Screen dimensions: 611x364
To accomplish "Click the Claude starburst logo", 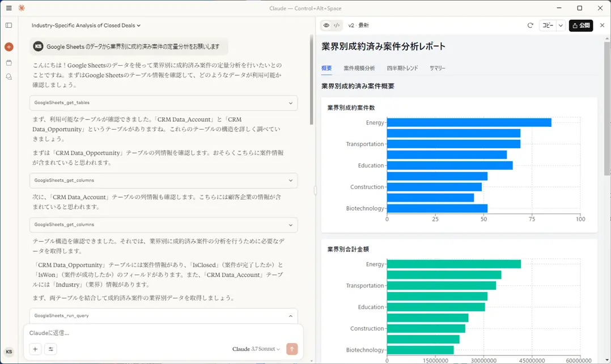I will (21, 8).
